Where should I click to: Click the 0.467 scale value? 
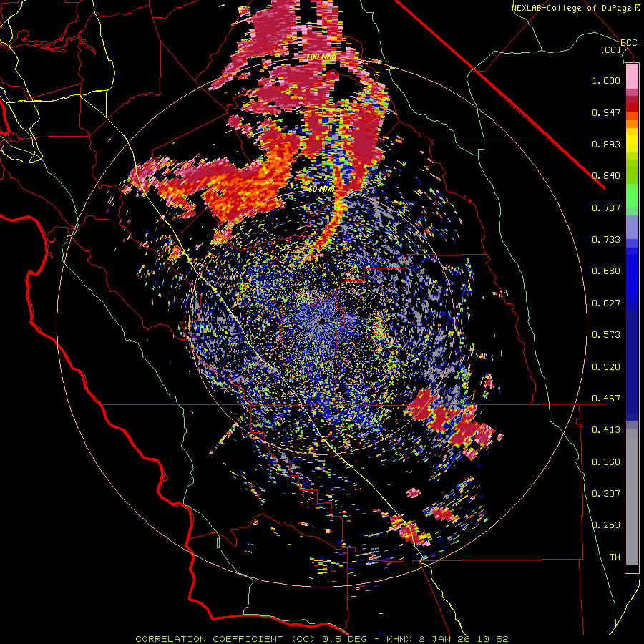pyautogui.click(x=606, y=399)
